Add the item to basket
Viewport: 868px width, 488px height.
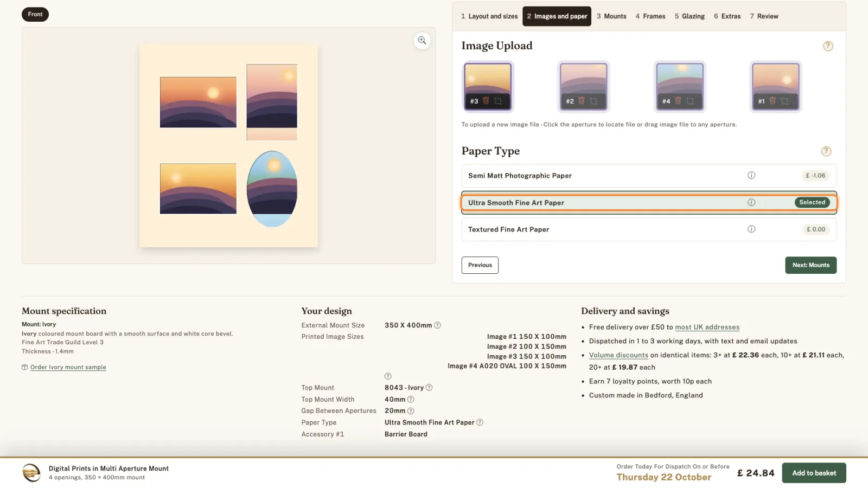(814, 473)
